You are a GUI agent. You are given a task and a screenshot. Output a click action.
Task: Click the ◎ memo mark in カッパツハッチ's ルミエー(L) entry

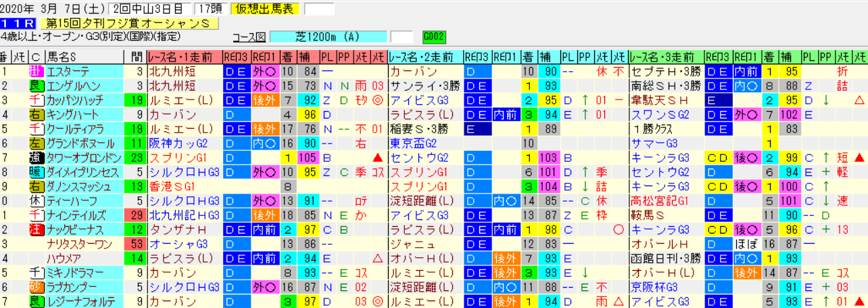pos(379,100)
